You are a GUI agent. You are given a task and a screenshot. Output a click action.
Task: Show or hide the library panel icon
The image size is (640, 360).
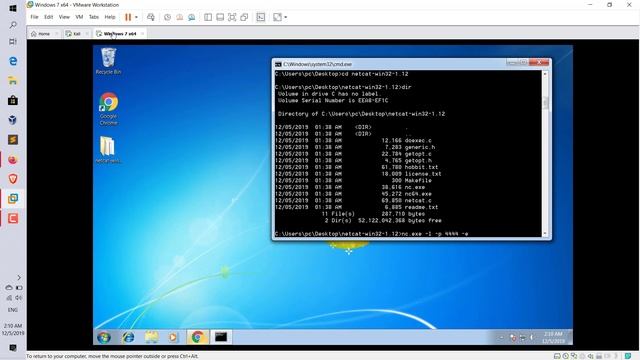(208, 17)
